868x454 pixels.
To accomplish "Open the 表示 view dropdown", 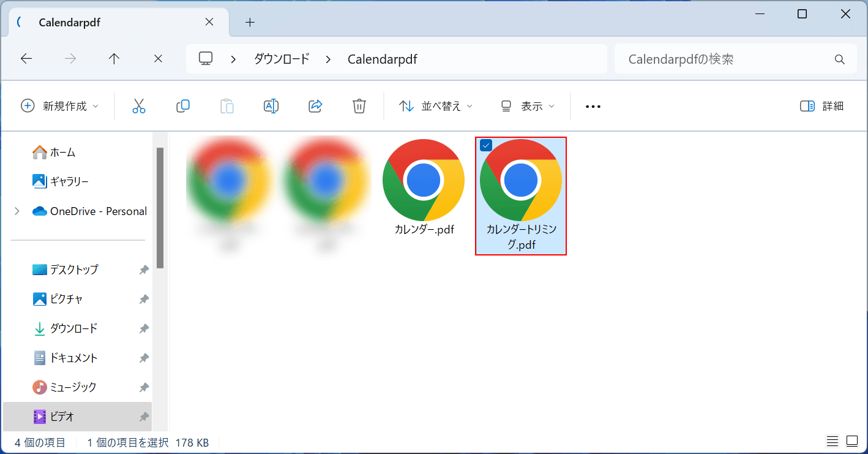I will pyautogui.click(x=528, y=106).
